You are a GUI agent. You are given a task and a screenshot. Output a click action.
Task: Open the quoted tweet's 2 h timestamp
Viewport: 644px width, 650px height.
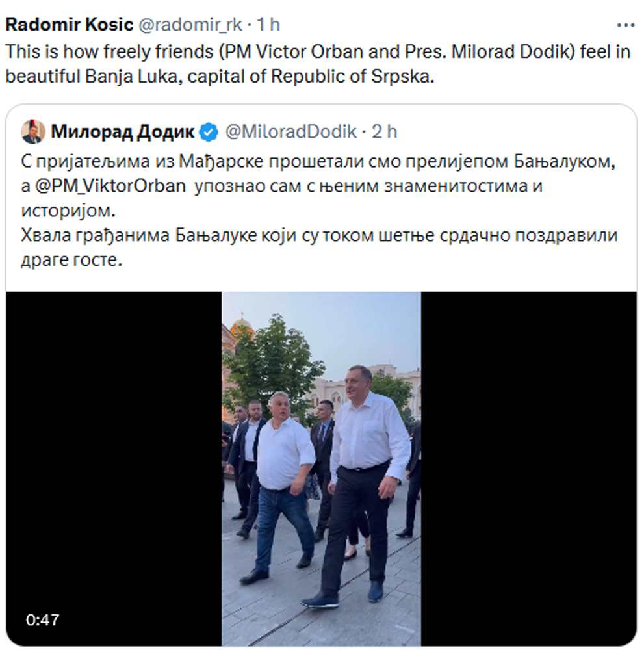384,132
